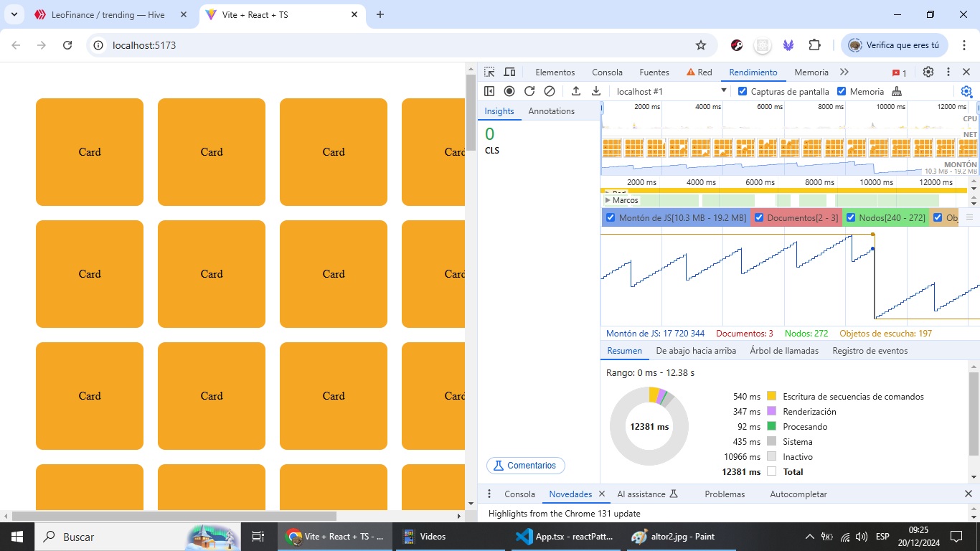Open the Memoria panel tab
This screenshot has width=980, height=551.
coord(811,72)
